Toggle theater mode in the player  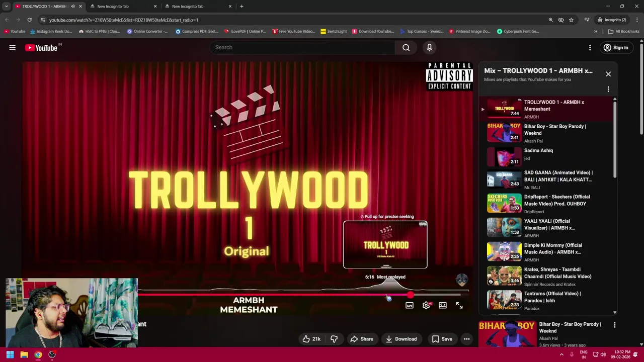443,305
